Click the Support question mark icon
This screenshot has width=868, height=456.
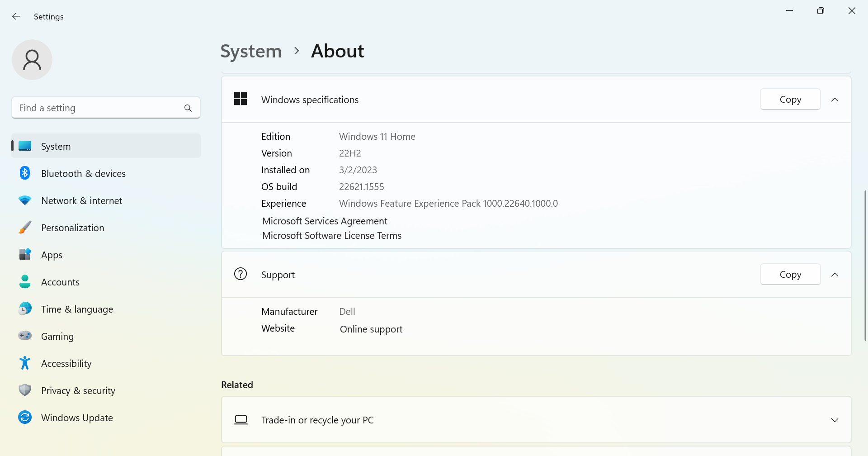241,274
